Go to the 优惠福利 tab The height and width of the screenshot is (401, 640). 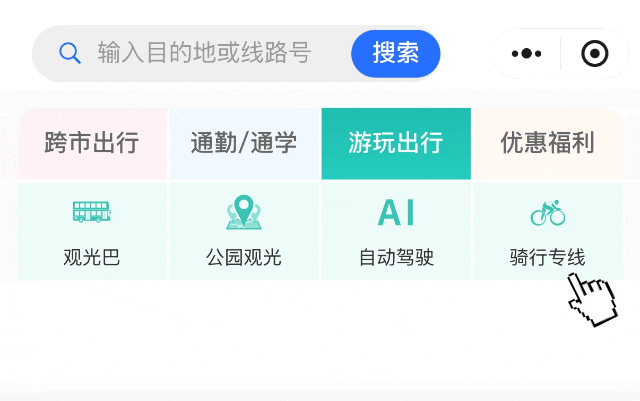pyautogui.click(x=548, y=143)
